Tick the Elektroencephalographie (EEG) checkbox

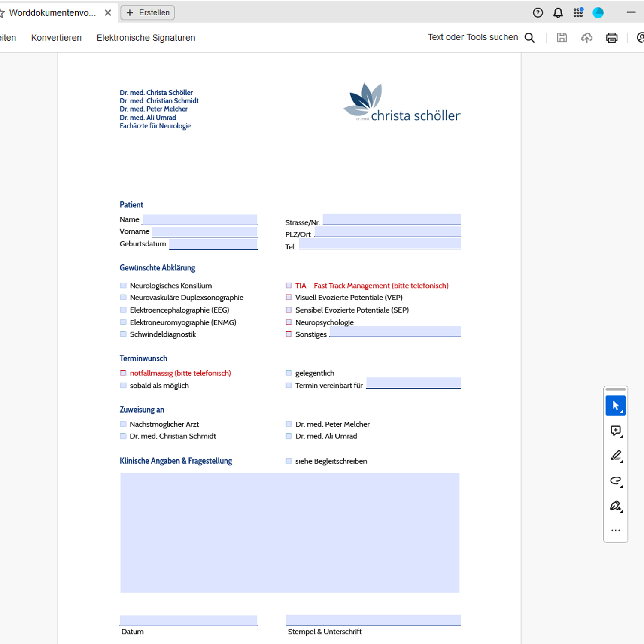(123, 310)
